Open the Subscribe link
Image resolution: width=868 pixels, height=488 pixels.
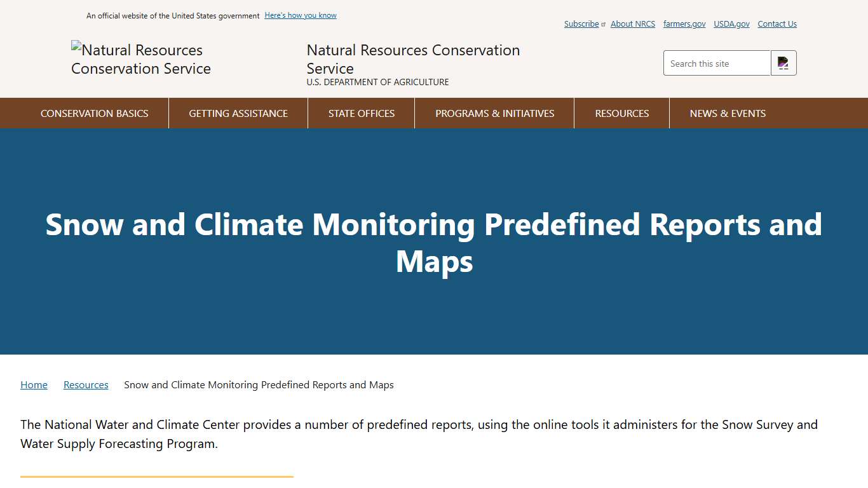point(581,24)
